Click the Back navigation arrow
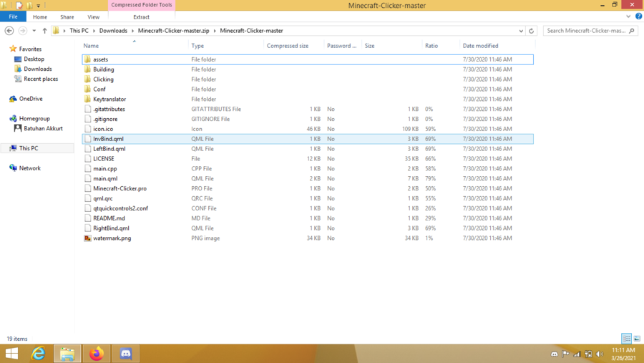 tap(9, 31)
